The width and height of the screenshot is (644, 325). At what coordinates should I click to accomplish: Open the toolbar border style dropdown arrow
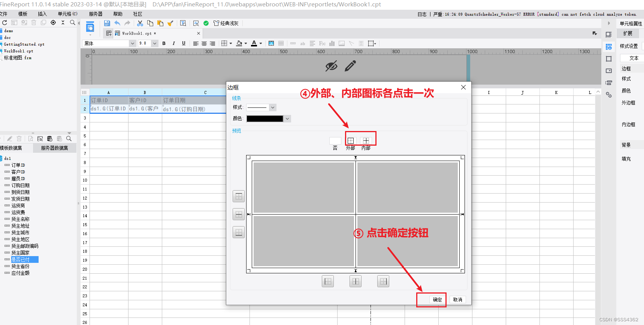pyautogui.click(x=231, y=43)
